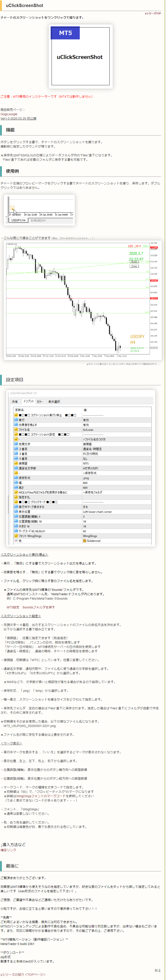Screen dimensions: 166x980
Task: Open the uシリーズの紹介 <TOPページ> link
Action: tap(23, 974)
